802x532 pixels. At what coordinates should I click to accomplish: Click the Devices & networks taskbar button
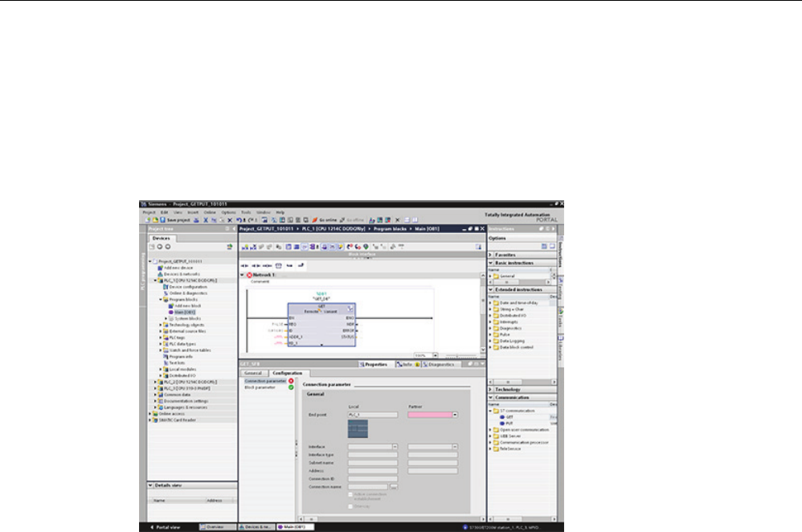point(257,527)
